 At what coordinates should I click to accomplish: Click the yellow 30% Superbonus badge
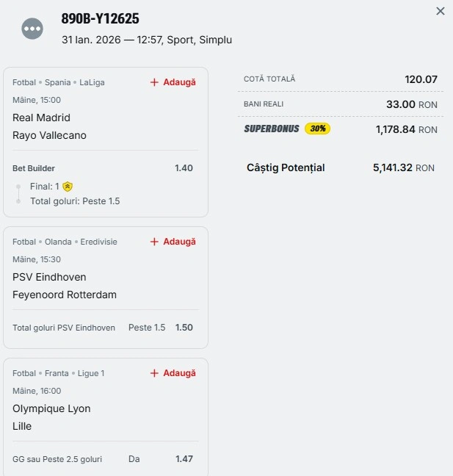[317, 129]
